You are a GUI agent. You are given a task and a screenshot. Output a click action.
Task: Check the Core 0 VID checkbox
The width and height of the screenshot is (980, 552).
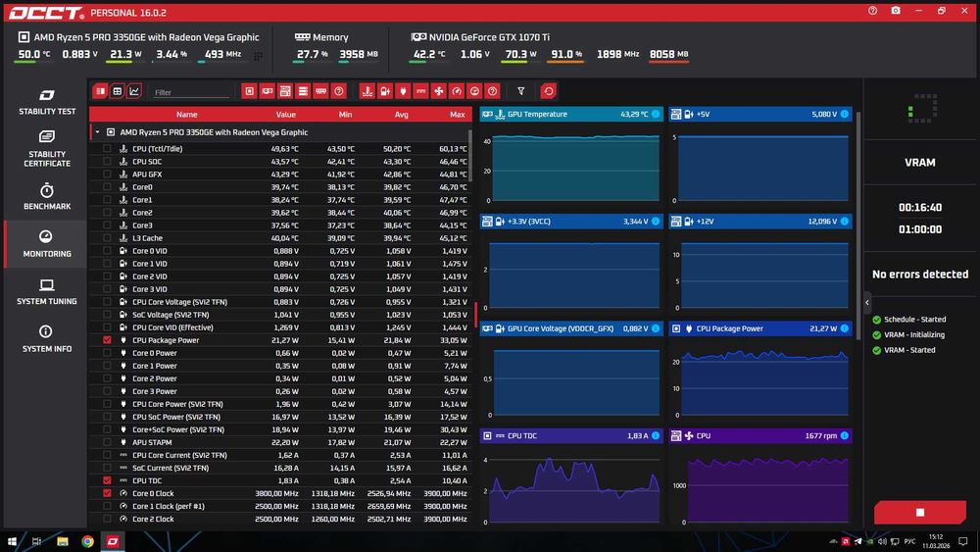[107, 251]
